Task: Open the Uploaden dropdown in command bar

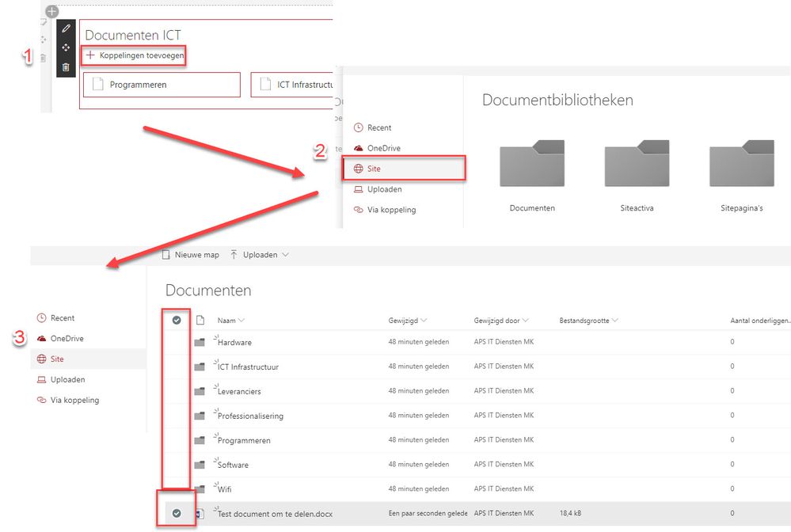Action: [x=259, y=255]
